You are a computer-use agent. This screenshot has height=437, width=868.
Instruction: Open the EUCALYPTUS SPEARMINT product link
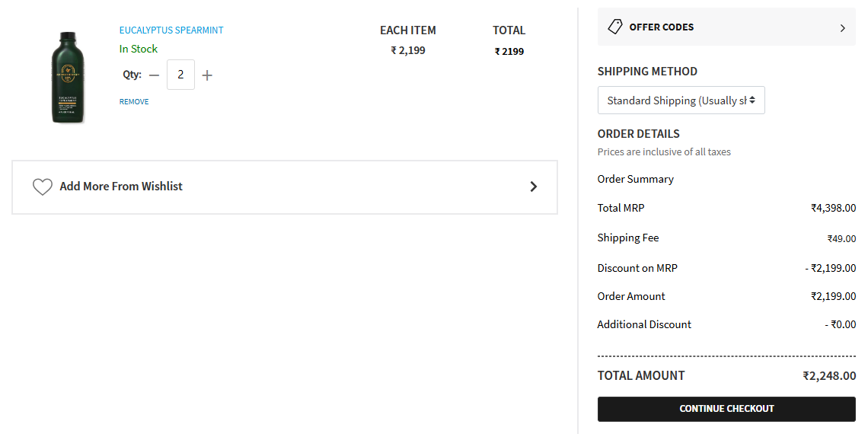171,30
